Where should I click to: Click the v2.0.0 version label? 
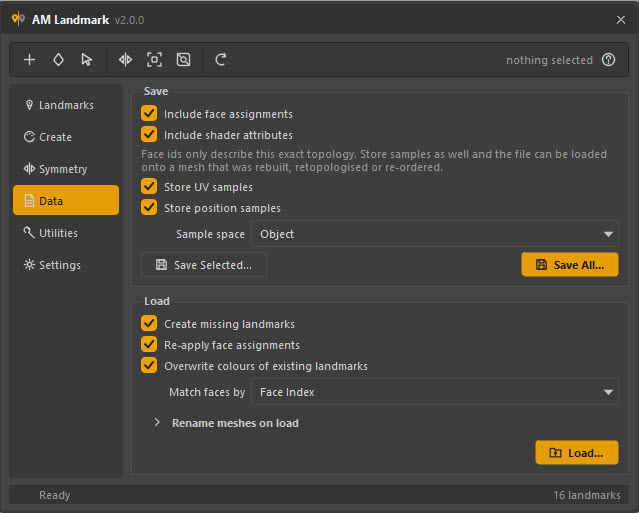130,20
